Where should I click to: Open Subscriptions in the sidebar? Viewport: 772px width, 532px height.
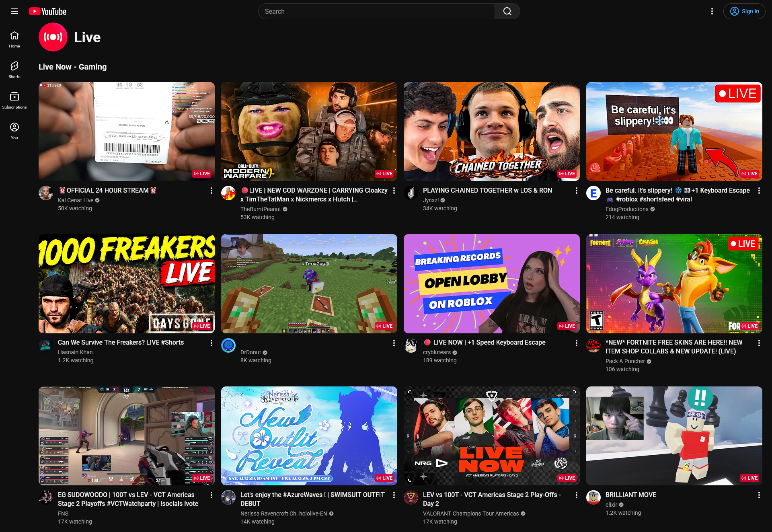point(14,101)
